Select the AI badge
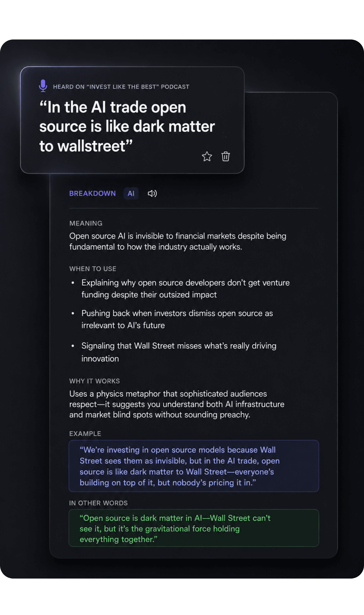 click(131, 193)
